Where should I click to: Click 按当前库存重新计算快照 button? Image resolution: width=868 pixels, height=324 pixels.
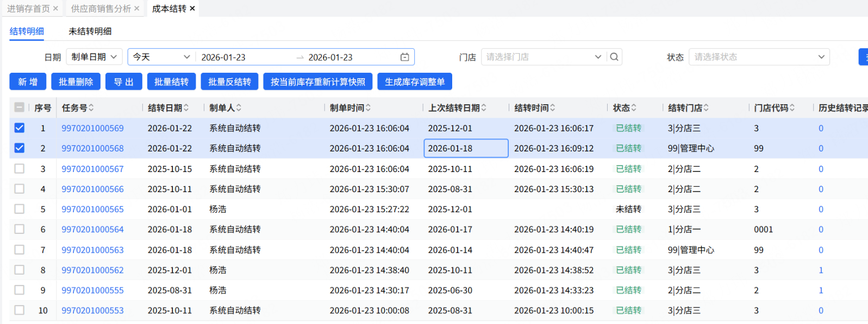coord(318,82)
